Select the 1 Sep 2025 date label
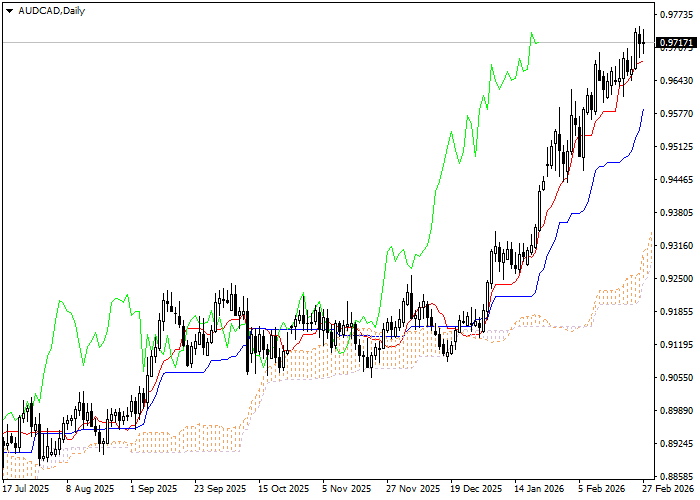This screenshot has height=500, width=700. [154, 490]
